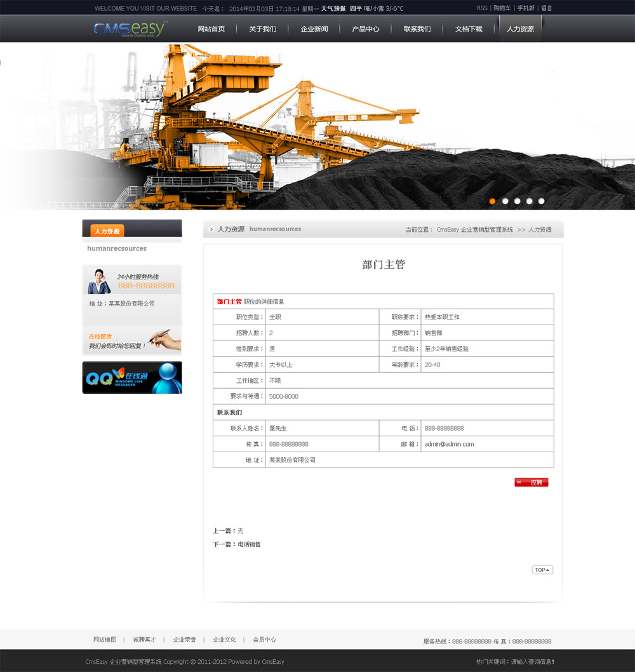Switch to the third carousel slide dot
The height and width of the screenshot is (672, 635).
click(x=517, y=201)
